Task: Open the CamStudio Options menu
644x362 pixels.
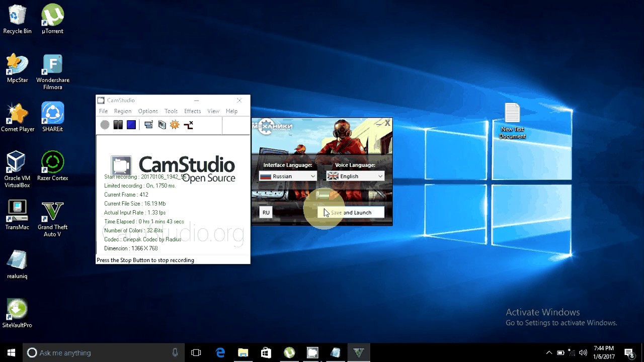Action: (148, 111)
